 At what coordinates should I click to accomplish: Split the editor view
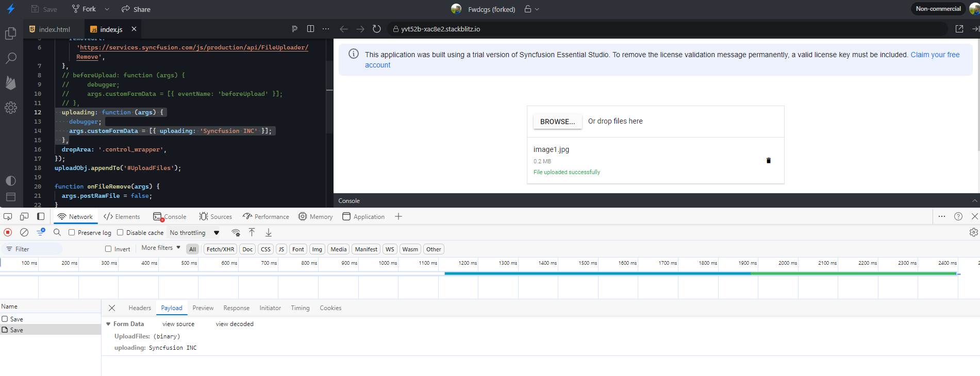[310, 29]
